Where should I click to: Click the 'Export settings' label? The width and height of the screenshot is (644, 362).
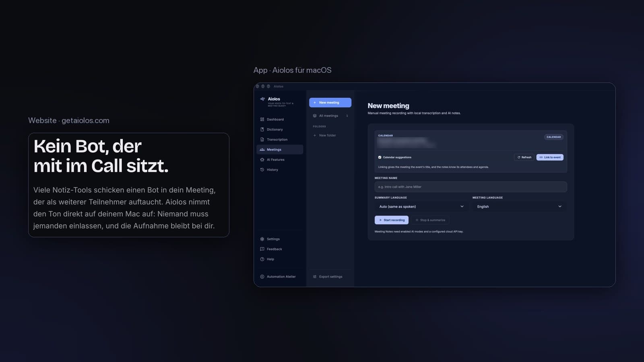(x=330, y=277)
